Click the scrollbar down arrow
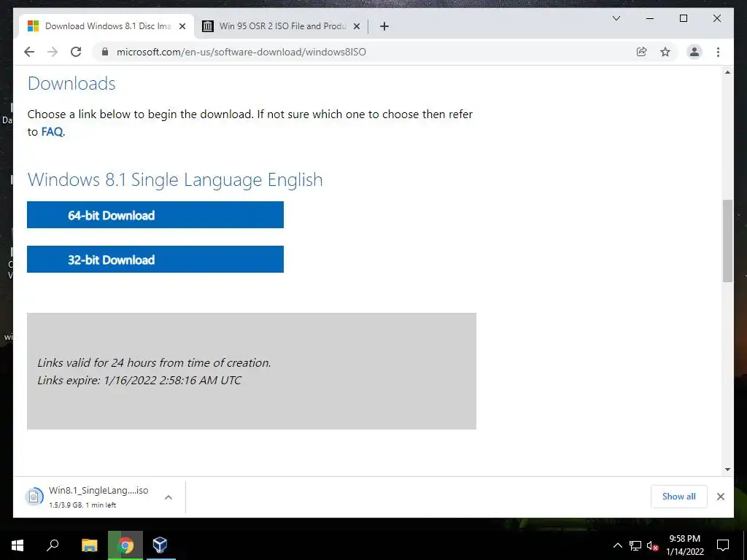Screen dimensions: 747x560 click(x=727, y=470)
